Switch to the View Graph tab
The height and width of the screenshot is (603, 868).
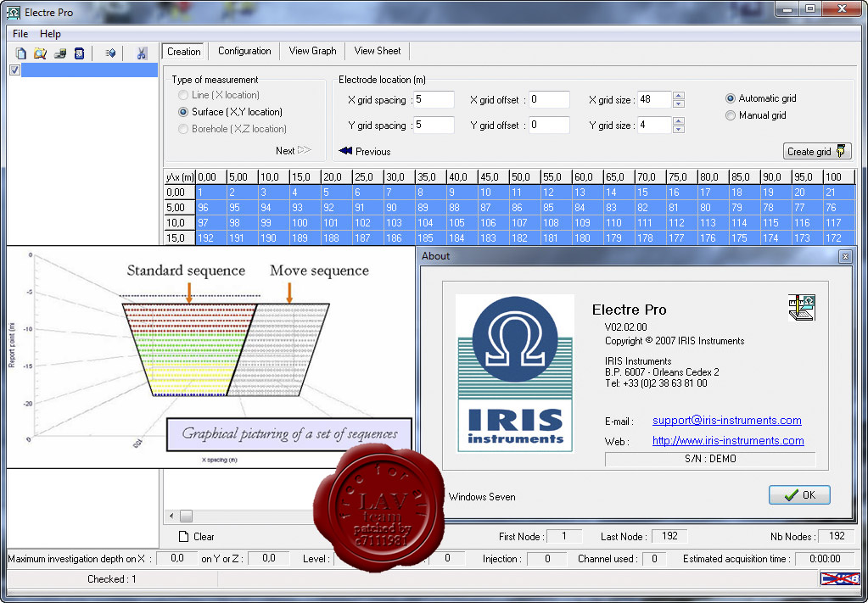(312, 51)
